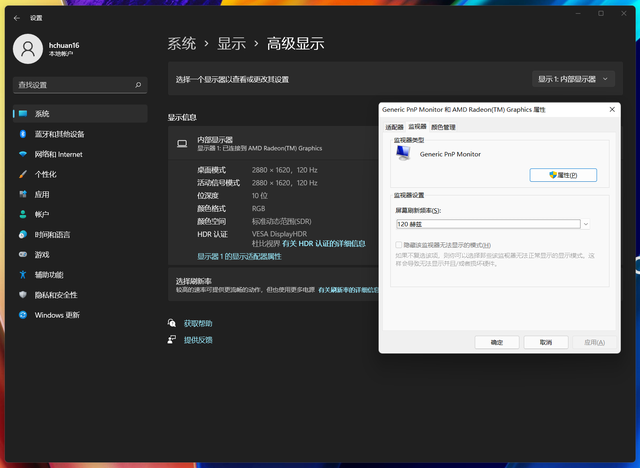Click the Generic PnP Monitor label
The height and width of the screenshot is (468, 640).
[x=450, y=154]
